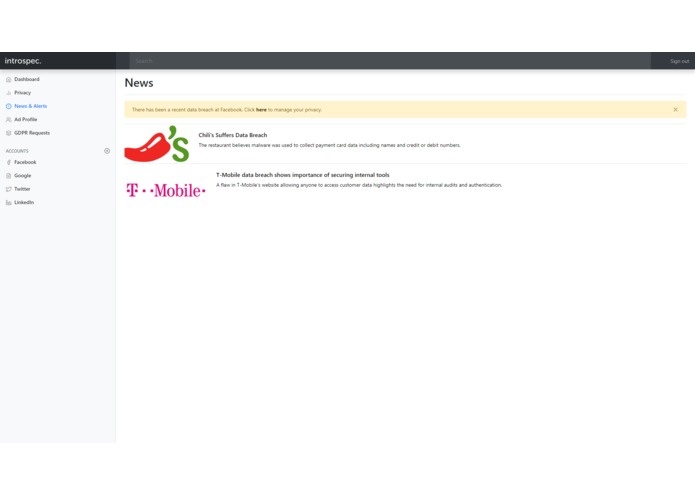The height and width of the screenshot is (494, 695).
Task: Click the Google account file icon
Action: pyautogui.click(x=8, y=176)
